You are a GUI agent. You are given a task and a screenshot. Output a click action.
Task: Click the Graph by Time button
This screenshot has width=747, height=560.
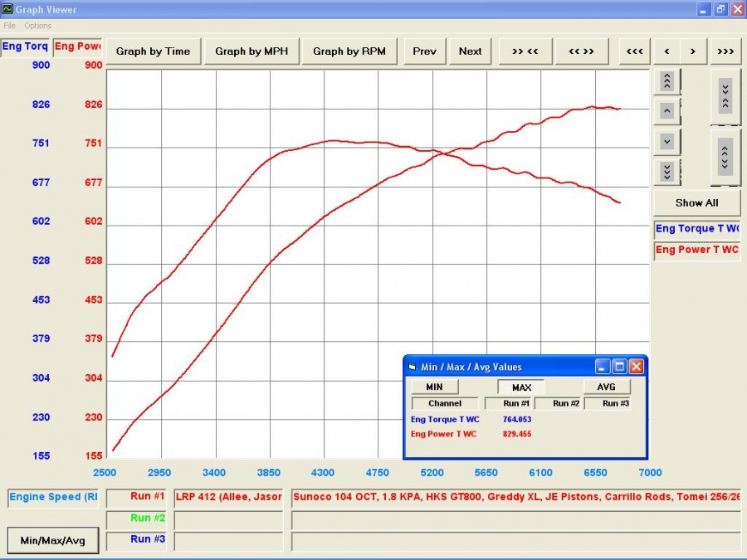[153, 51]
